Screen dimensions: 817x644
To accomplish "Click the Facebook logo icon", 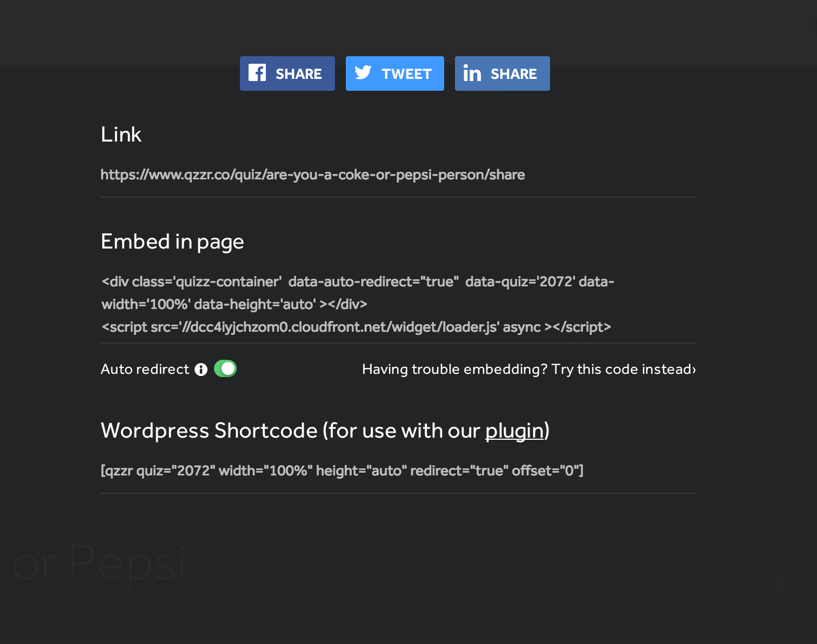I will point(257,72).
